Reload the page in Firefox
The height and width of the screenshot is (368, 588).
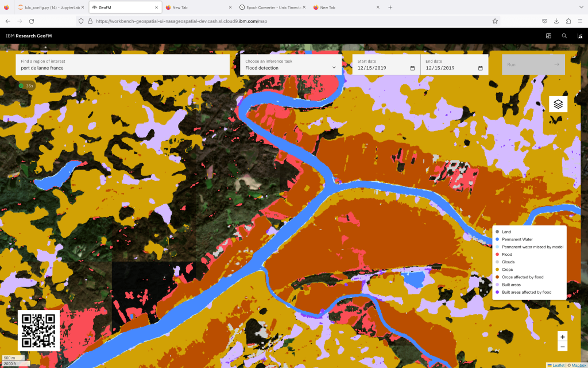click(32, 21)
